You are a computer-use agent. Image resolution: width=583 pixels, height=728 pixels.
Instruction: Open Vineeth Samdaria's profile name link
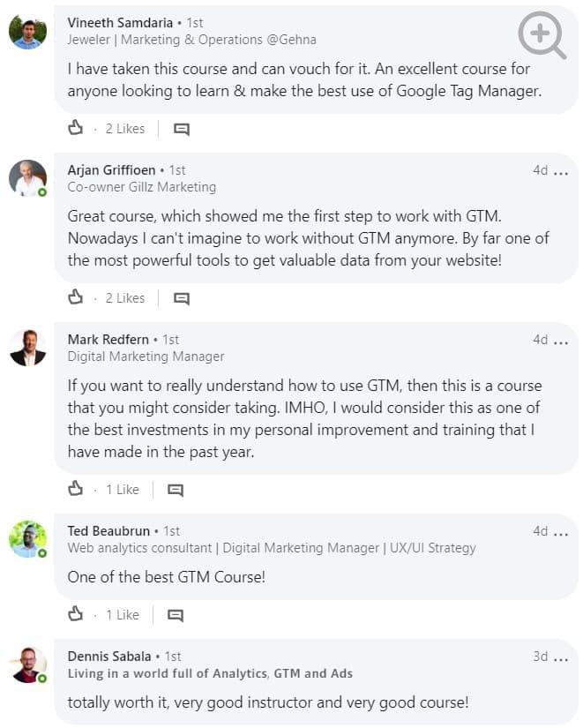pos(121,22)
